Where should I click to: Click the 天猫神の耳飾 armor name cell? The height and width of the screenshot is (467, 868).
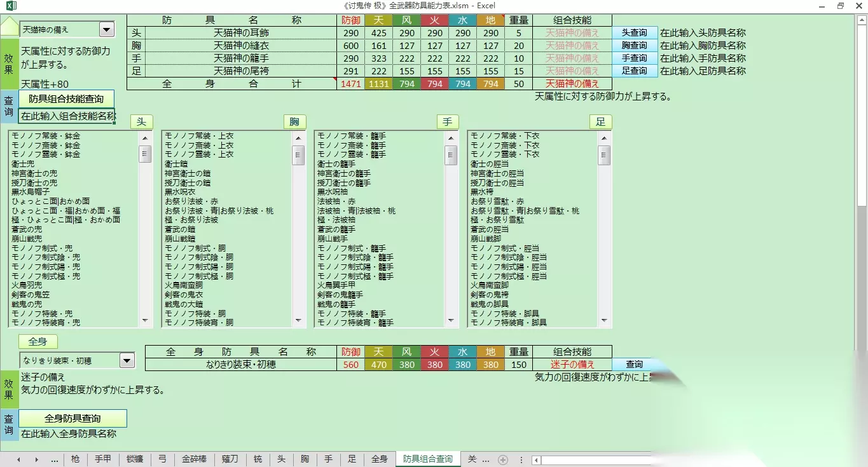[x=241, y=32]
